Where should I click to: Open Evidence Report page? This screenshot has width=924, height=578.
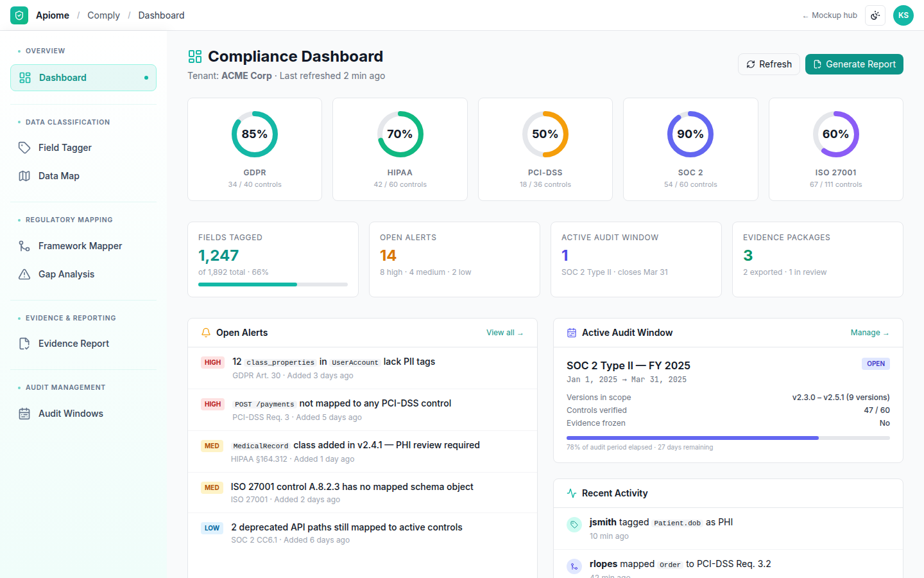pyautogui.click(x=83, y=344)
